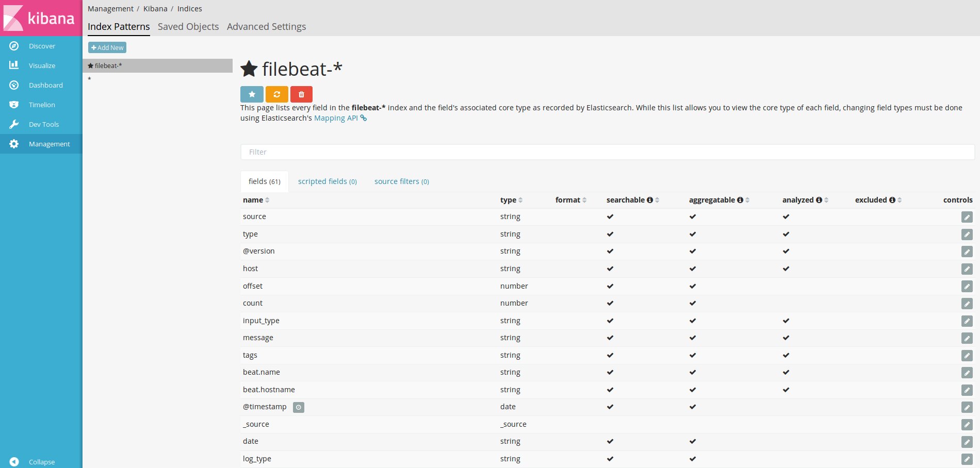Screen dimensions: 980x468
Task: Go to the Dashboard section
Action: pyautogui.click(x=41, y=85)
